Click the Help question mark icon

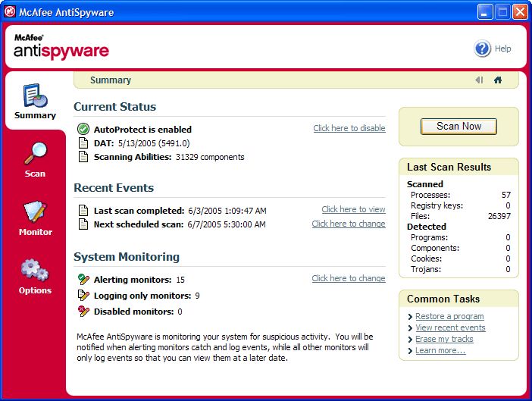(483, 49)
